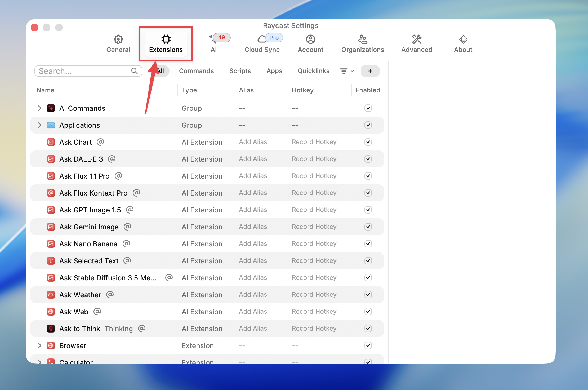Toggle Ask Web enabled checkbox

(x=368, y=312)
